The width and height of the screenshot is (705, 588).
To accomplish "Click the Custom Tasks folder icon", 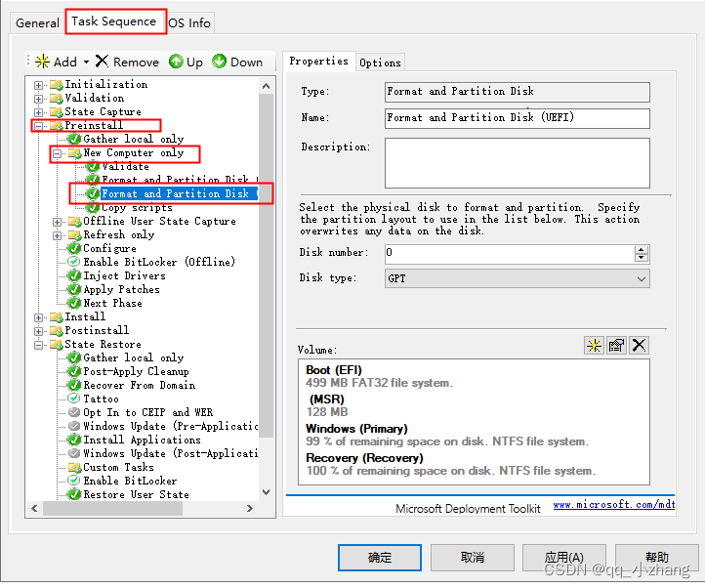I will point(74,468).
